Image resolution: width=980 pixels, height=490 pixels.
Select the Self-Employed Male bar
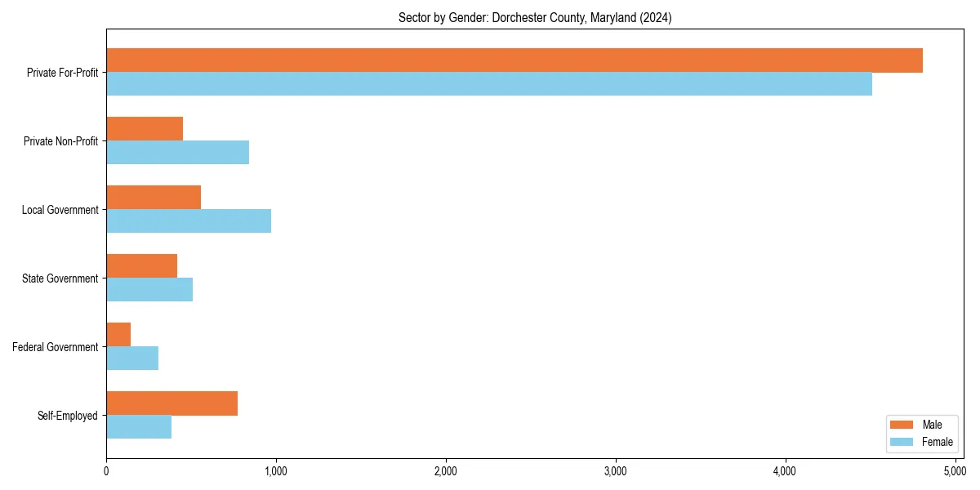tap(171, 402)
